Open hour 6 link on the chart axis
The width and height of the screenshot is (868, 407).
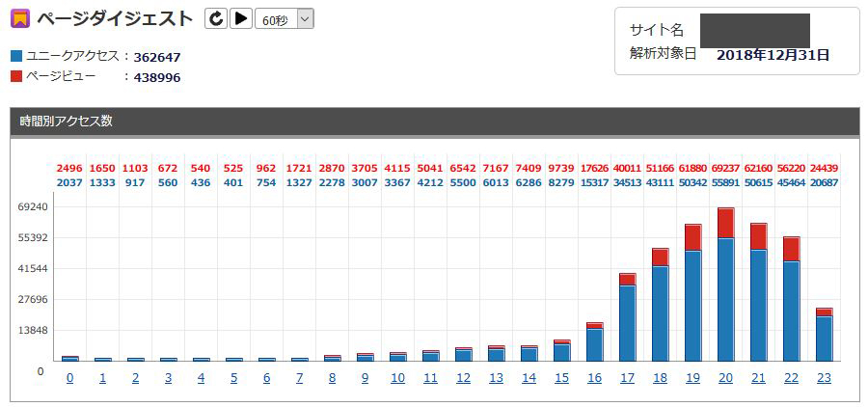266,378
